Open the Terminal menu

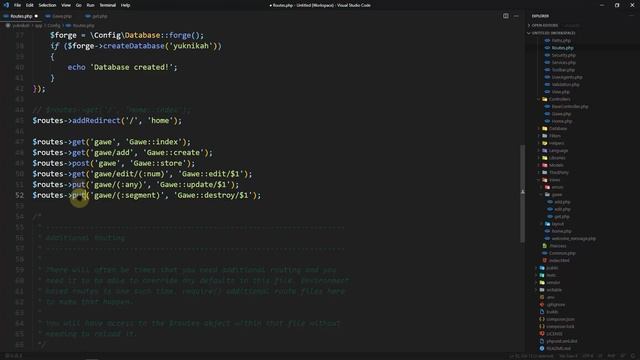(x=107, y=5)
